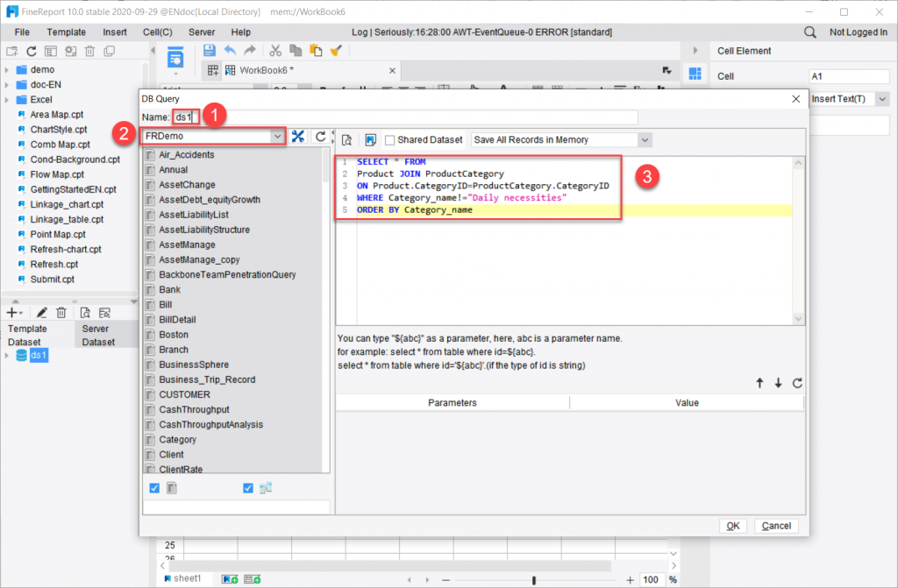898x588 pixels.
Task: Click the Cut scissors icon
Action: coord(275,50)
